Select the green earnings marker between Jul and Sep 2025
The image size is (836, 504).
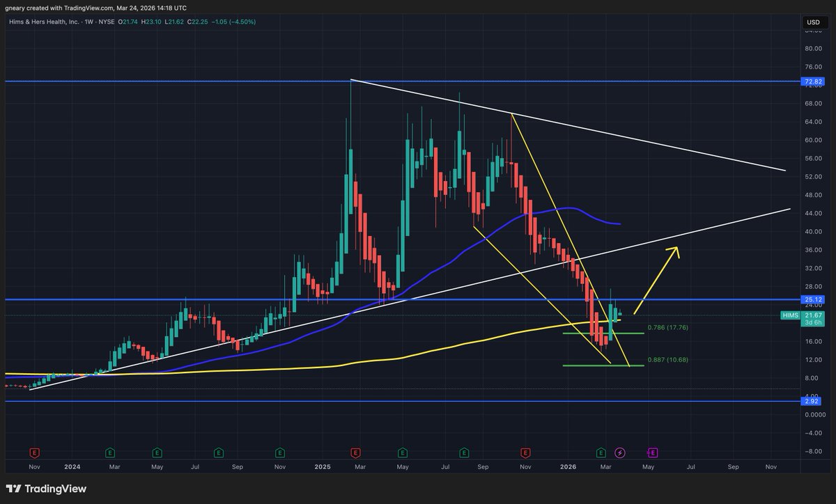[463, 452]
